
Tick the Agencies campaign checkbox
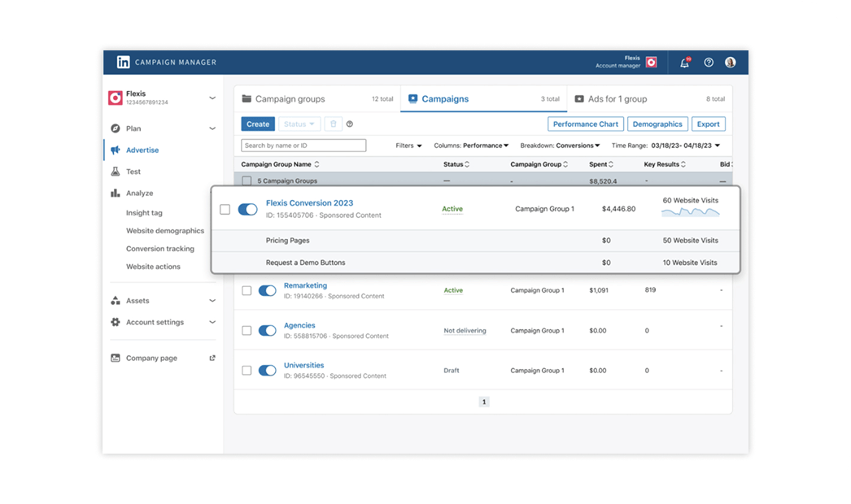pos(247,331)
